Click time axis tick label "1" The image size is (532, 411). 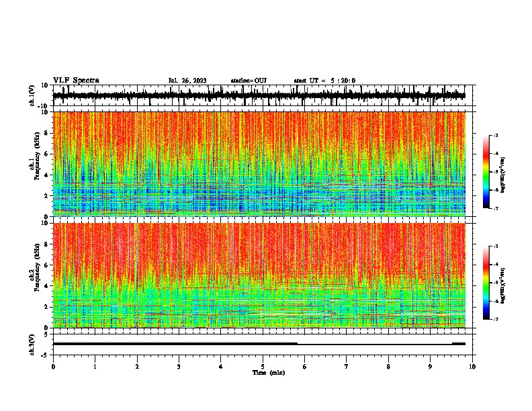(95, 367)
